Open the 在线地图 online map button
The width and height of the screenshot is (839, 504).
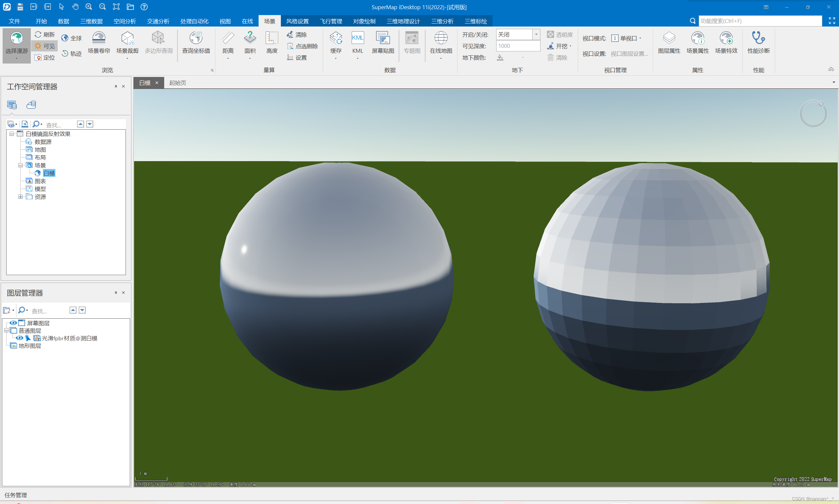click(x=441, y=38)
